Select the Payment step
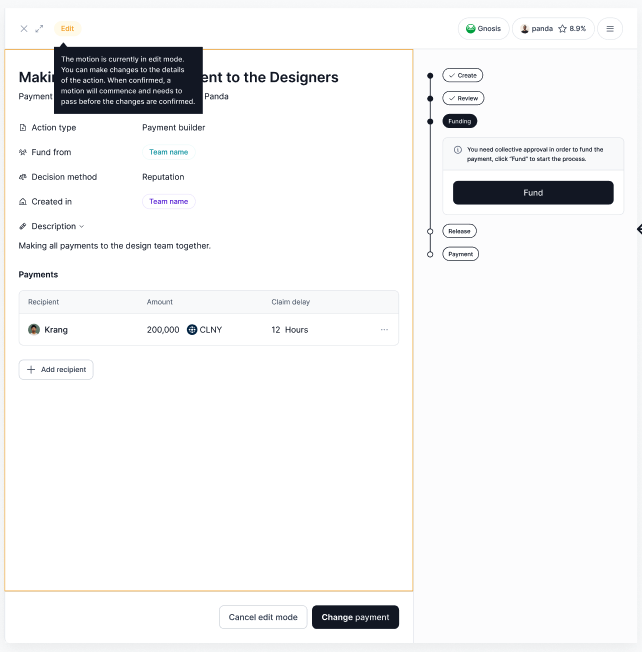Screen dimensions: 642x652 pos(460,254)
